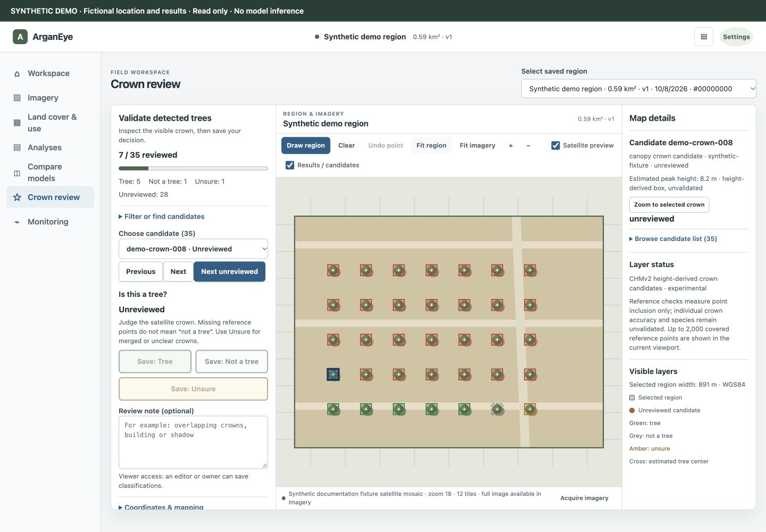Screen dimensions: 766x532
Task: Click Clear in the map toolbar
Action: tap(346, 145)
